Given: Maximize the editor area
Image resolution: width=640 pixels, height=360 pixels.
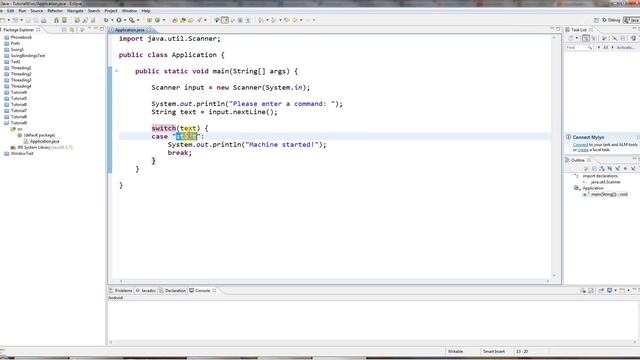Looking at the screenshot, I should pos(558,29).
